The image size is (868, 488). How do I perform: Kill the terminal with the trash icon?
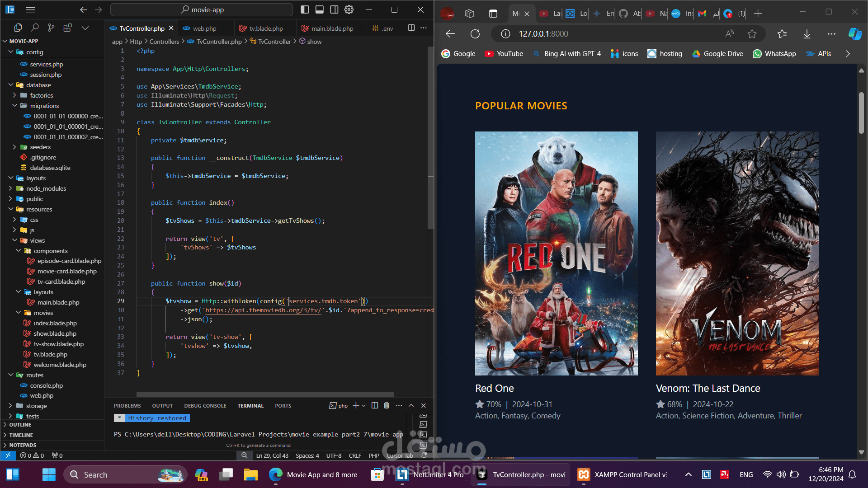387,405
